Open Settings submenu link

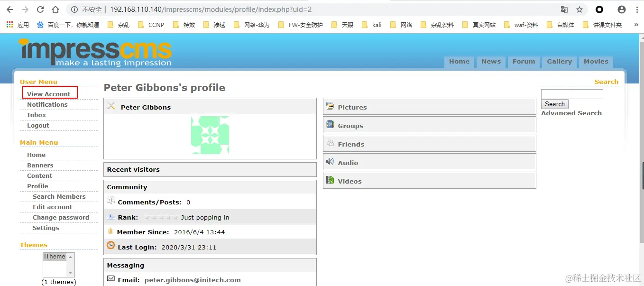pos(46,228)
